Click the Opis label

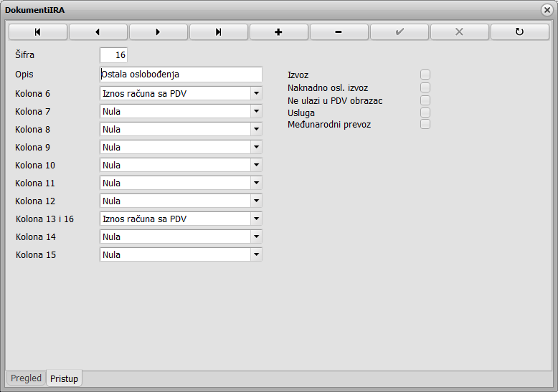(24, 75)
